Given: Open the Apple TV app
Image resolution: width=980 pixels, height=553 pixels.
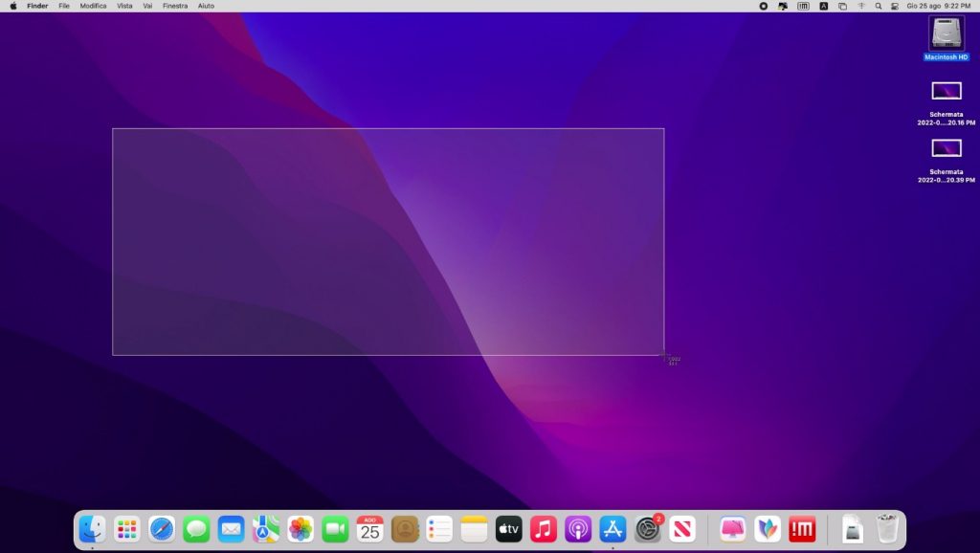Looking at the screenshot, I should [508, 528].
